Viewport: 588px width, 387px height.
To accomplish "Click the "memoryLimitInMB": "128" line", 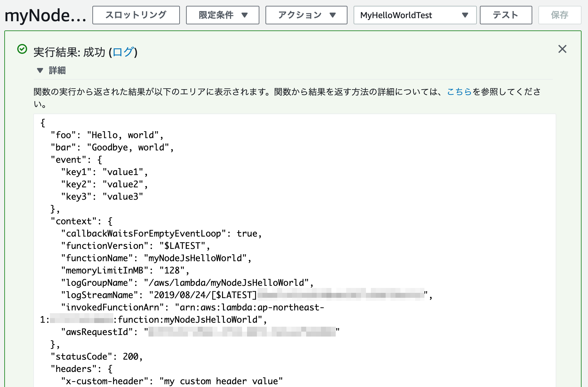I will pyautogui.click(x=125, y=270).
